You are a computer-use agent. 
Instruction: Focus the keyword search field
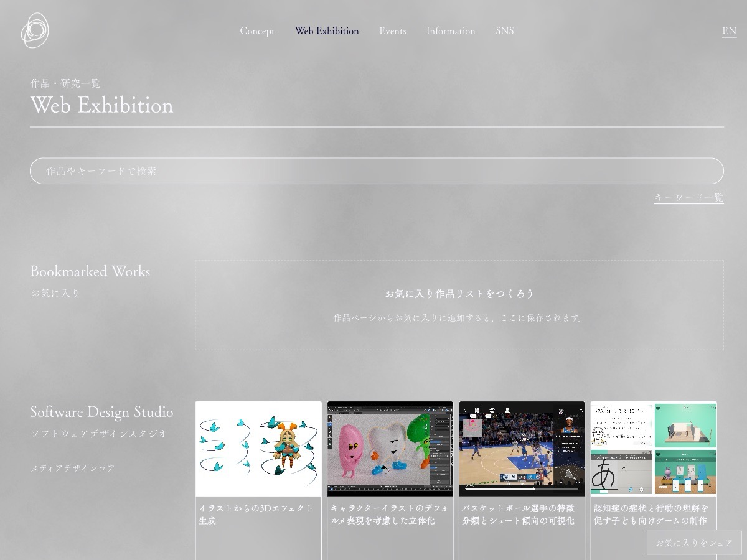pyautogui.click(x=377, y=170)
